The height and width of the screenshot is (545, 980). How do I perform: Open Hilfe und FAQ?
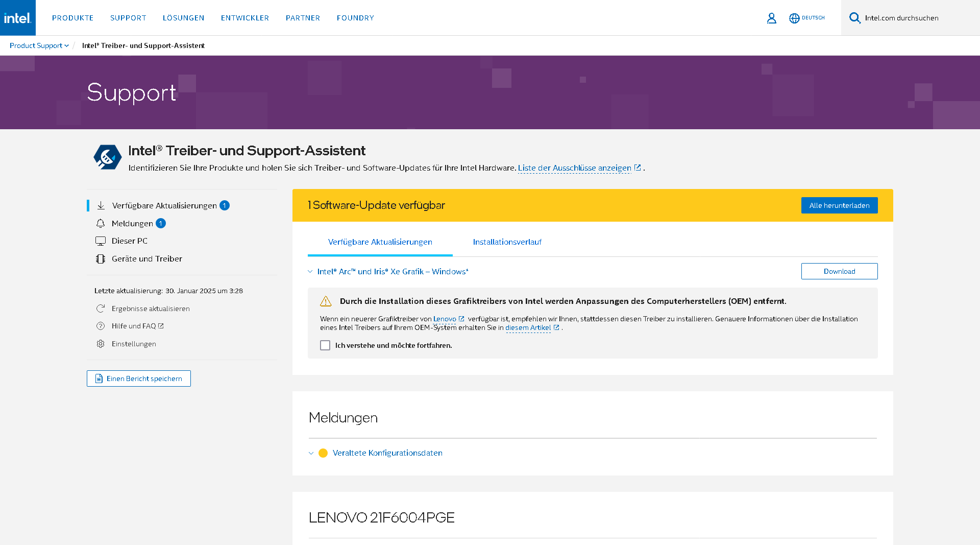click(x=134, y=326)
